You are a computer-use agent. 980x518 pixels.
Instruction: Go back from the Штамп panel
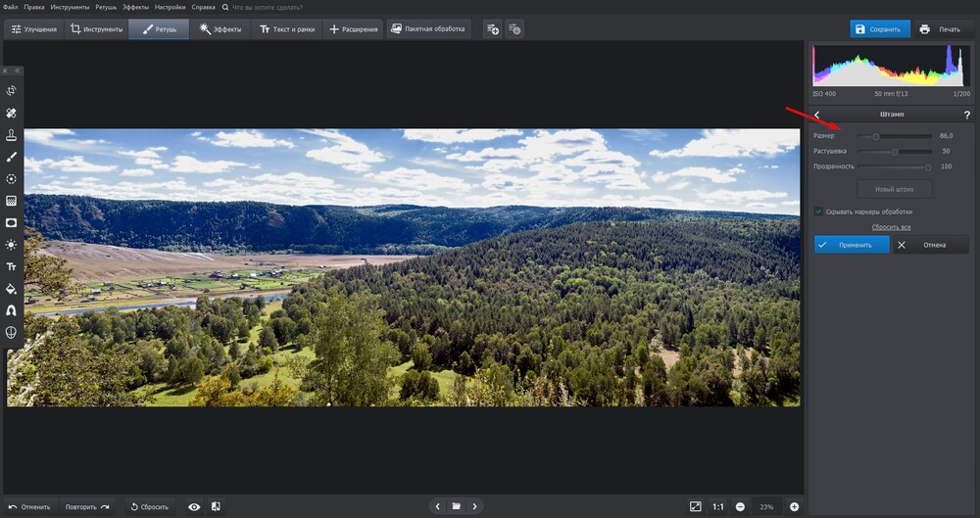click(817, 116)
